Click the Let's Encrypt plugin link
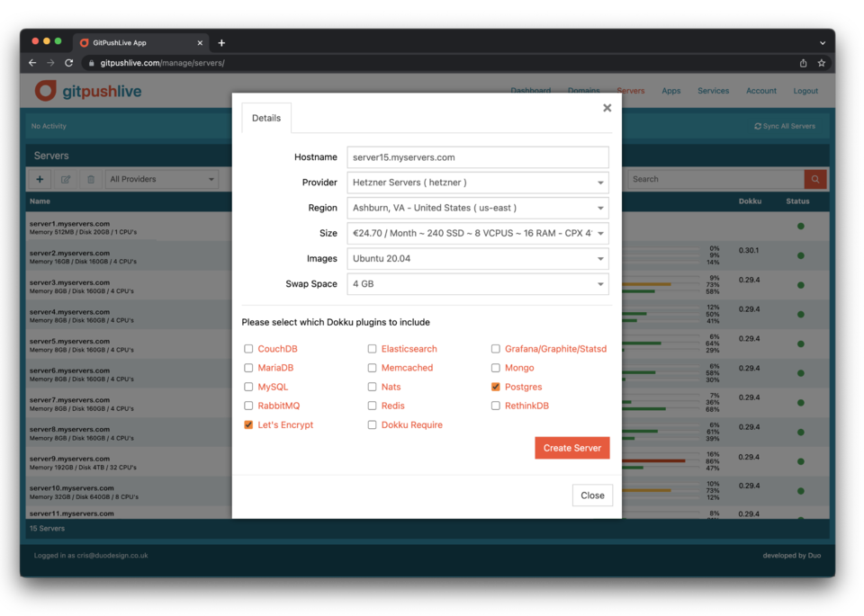The height and width of the screenshot is (616, 864). (285, 425)
